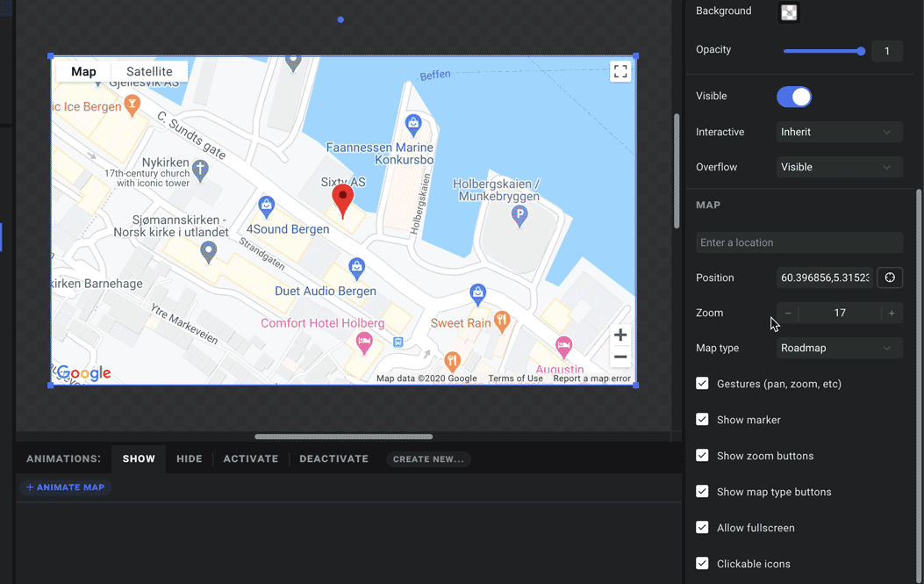924x584 pixels.
Task: Uncheck Show marker
Action: pos(702,420)
